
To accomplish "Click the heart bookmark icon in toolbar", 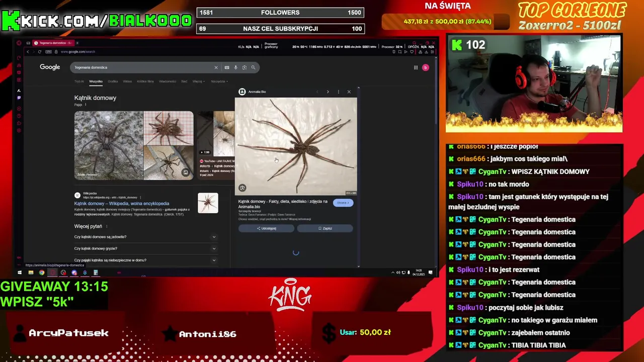I will [412, 52].
